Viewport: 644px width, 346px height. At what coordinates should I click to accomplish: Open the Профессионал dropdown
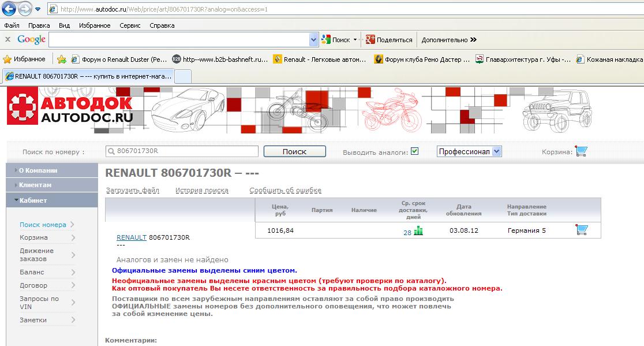click(x=469, y=152)
